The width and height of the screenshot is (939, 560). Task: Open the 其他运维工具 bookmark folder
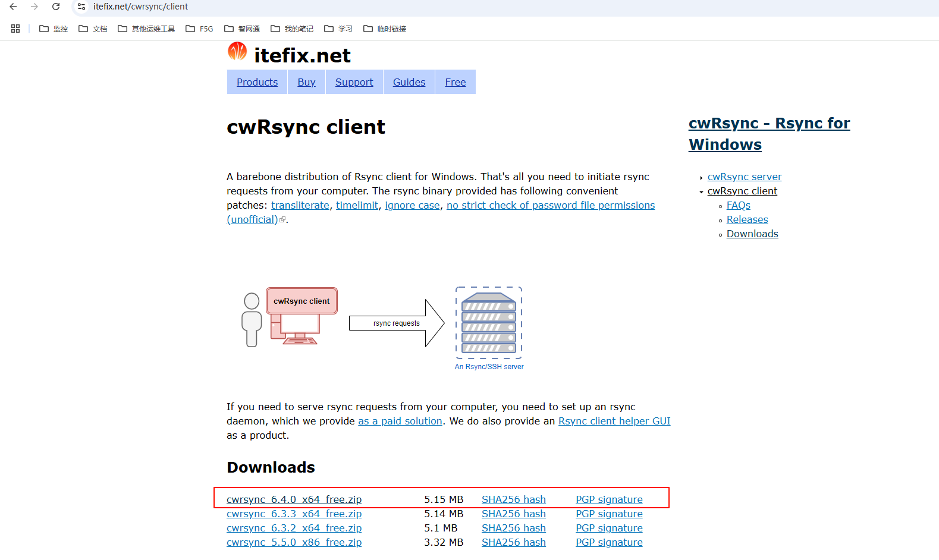pyautogui.click(x=146, y=29)
